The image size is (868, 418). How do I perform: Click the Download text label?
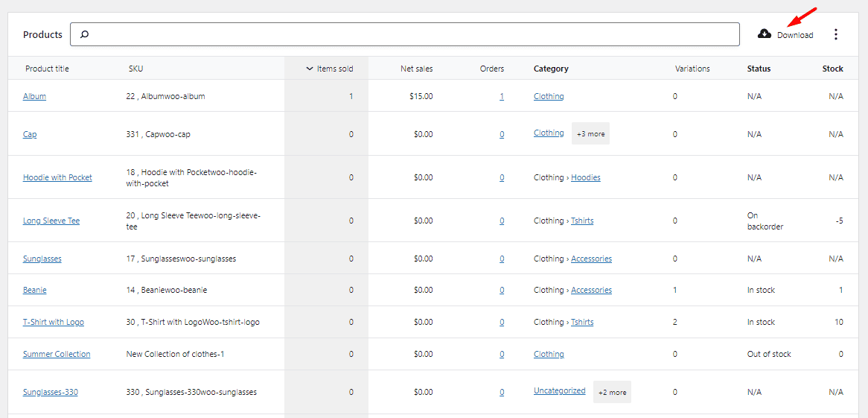[x=795, y=35]
